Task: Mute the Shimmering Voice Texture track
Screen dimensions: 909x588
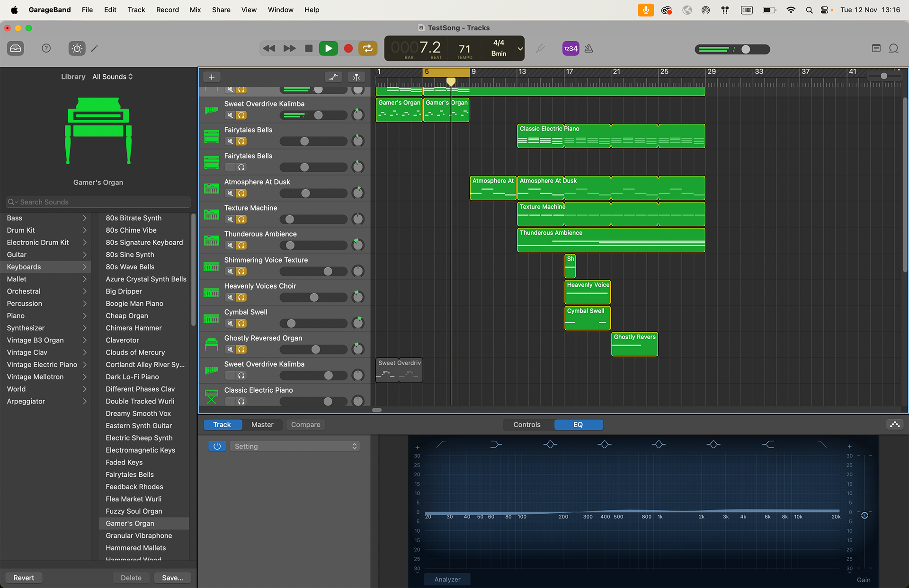Action: click(230, 272)
